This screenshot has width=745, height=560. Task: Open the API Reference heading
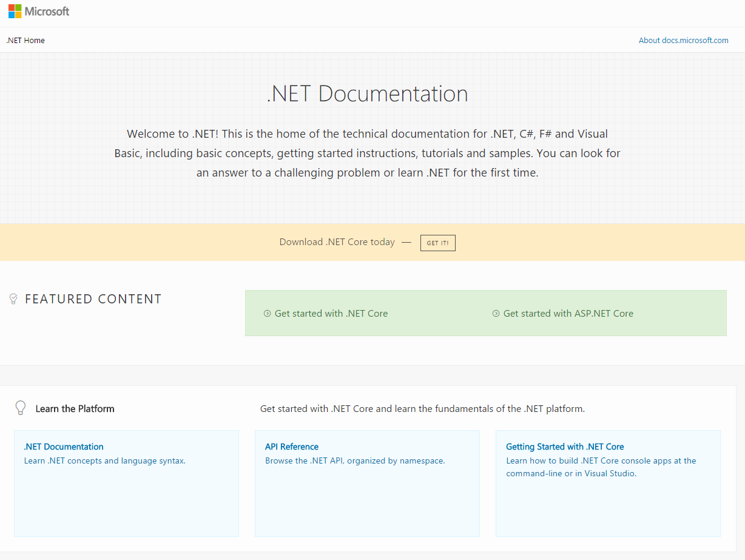[x=291, y=447]
